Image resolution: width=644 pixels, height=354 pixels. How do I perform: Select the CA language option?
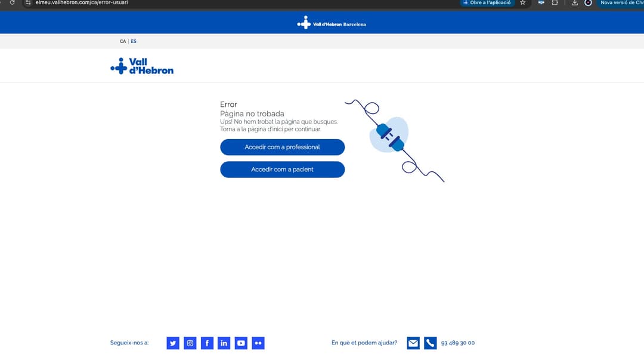click(x=123, y=42)
